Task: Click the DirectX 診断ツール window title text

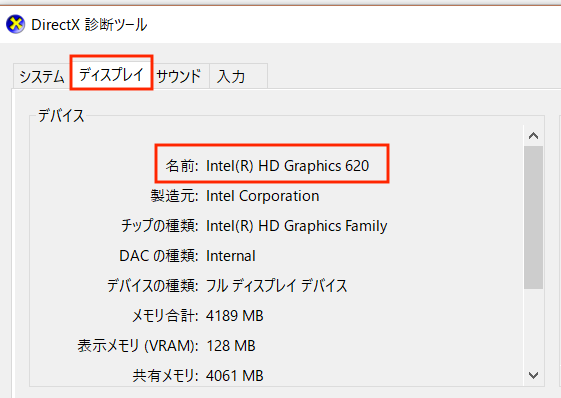Action: pyautogui.click(x=89, y=25)
